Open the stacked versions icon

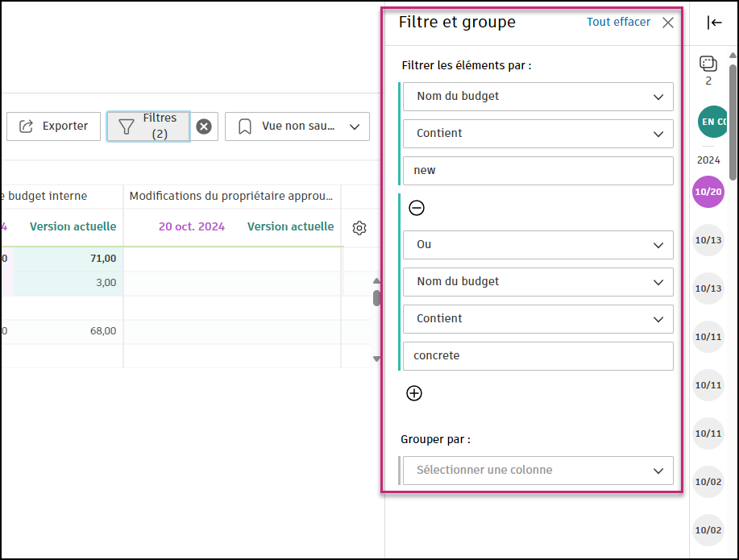click(708, 64)
